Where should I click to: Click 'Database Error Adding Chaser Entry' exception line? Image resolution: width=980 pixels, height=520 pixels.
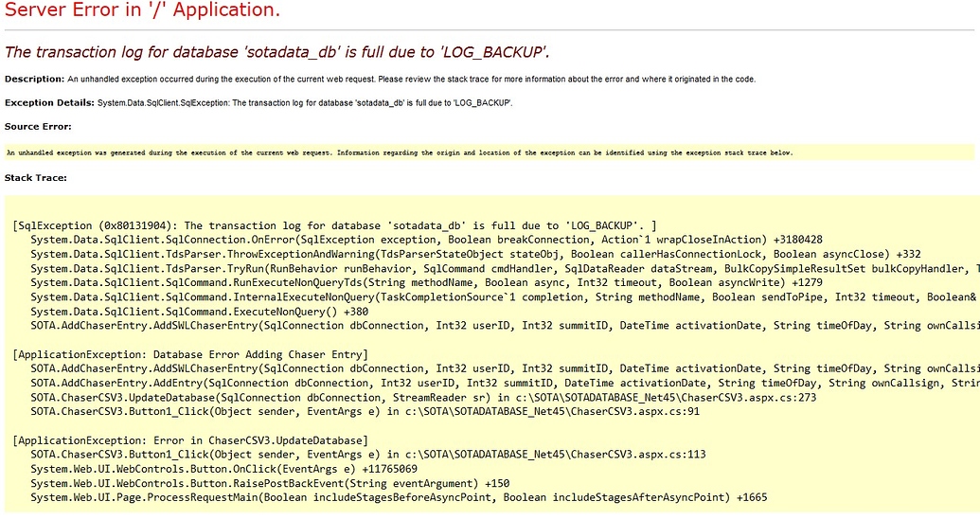(190, 354)
